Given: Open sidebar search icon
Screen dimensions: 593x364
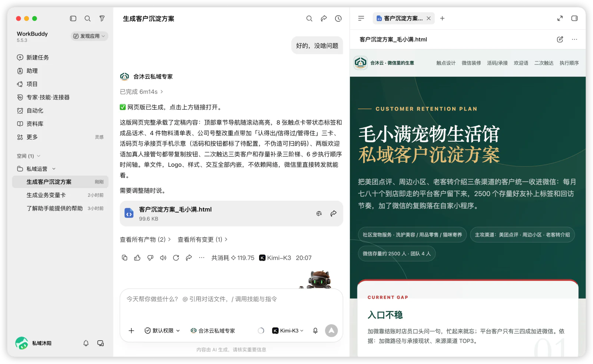Looking at the screenshot, I should (x=87, y=19).
